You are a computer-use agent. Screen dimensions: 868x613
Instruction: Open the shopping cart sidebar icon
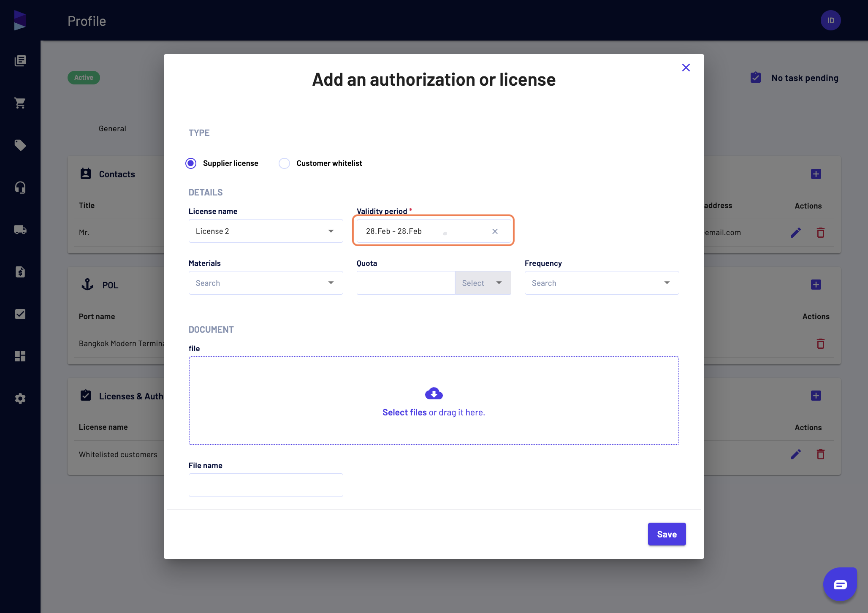(x=20, y=103)
